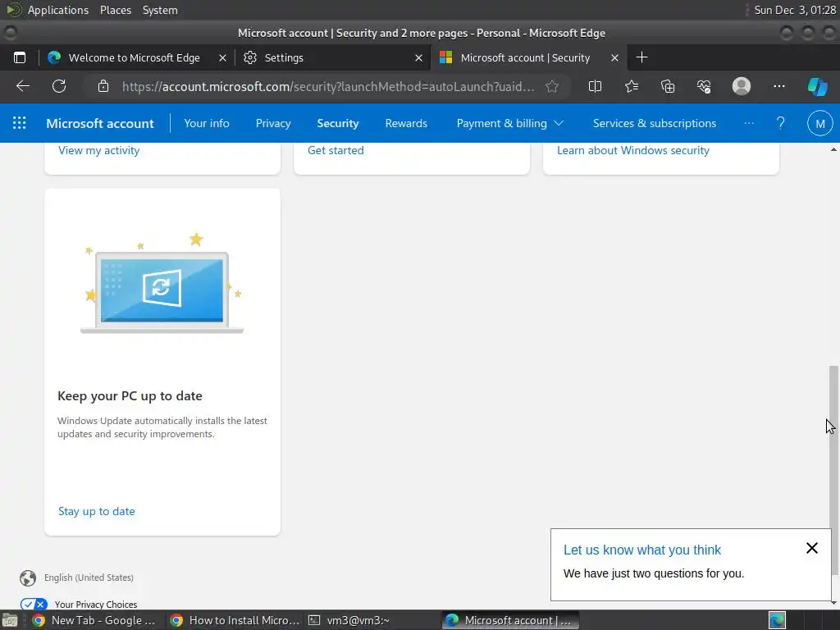
Task: Switch to How to Install Micro taskbar window
Action: [x=235, y=620]
